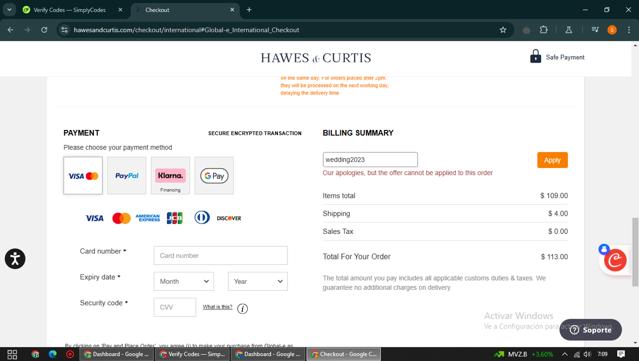Focus the Card number field

pyautogui.click(x=220, y=255)
